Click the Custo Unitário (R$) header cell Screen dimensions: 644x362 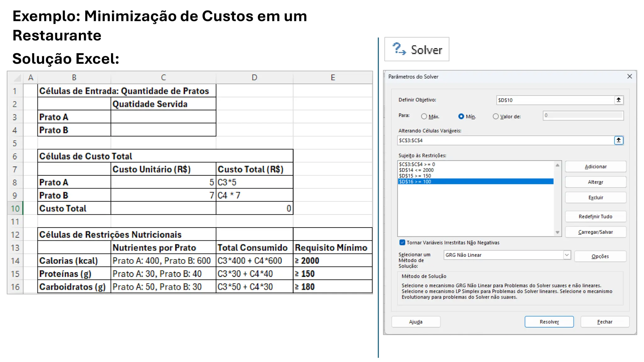click(x=164, y=169)
